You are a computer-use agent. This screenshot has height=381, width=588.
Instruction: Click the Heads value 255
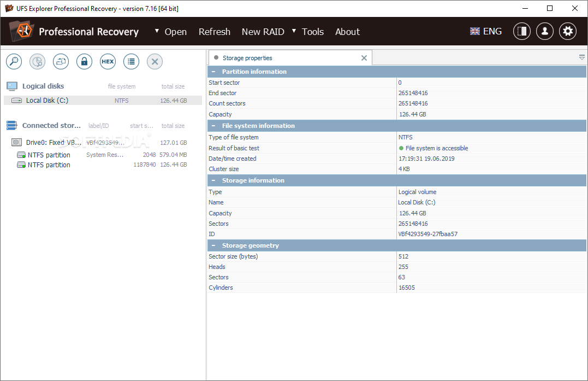click(x=403, y=267)
